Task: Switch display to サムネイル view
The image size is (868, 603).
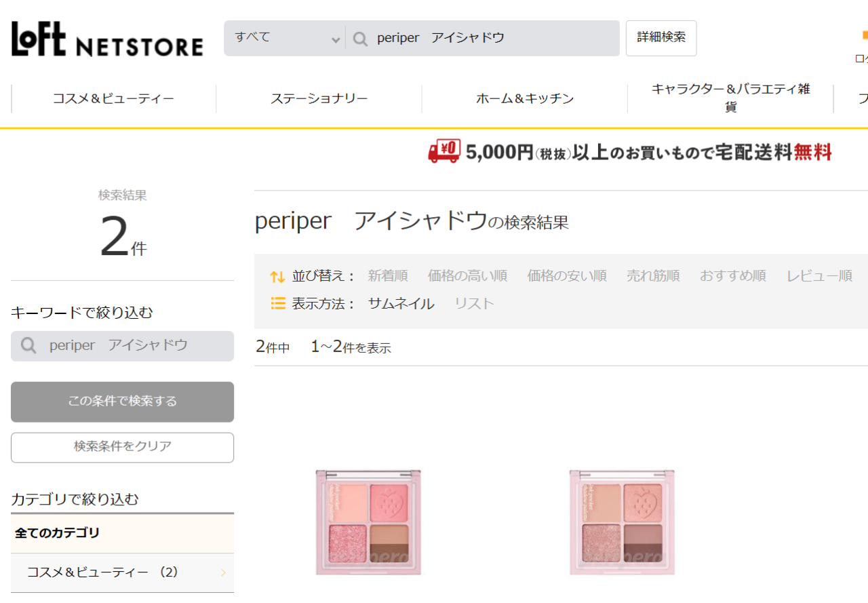Action: [x=401, y=304]
